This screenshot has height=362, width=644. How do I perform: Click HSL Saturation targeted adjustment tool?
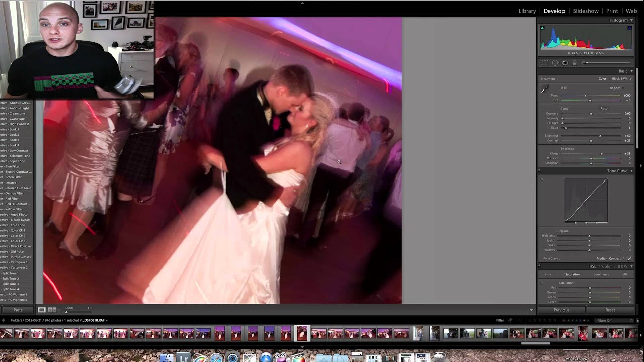click(x=542, y=283)
